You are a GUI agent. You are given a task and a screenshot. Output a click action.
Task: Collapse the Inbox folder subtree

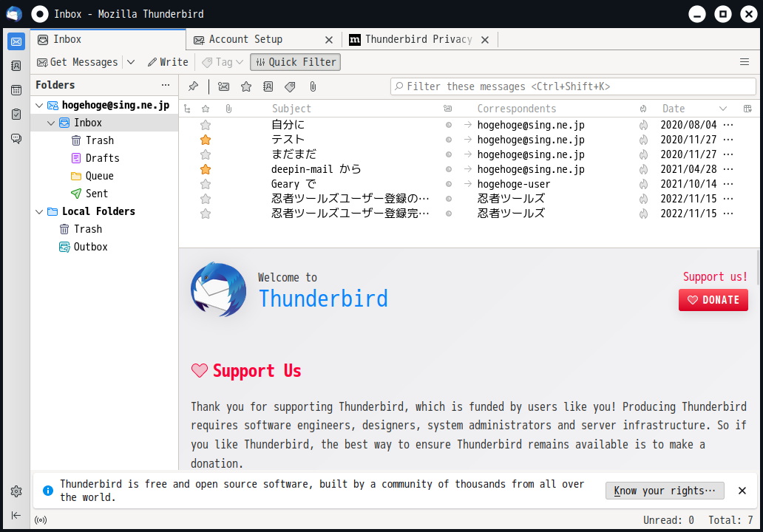pyautogui.click(x=51, y=123)
